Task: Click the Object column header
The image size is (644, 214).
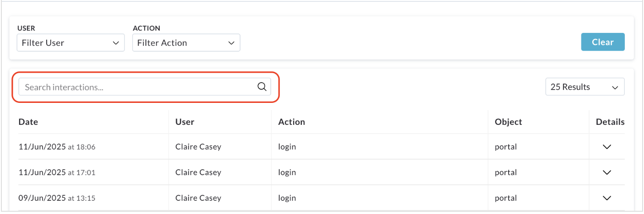Action: click(x=508, y=122)
